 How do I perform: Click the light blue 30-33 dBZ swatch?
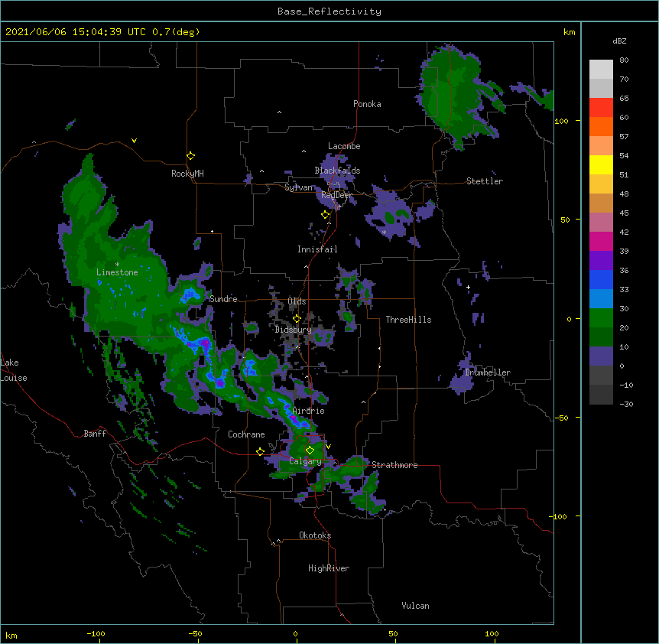point(601,299)
